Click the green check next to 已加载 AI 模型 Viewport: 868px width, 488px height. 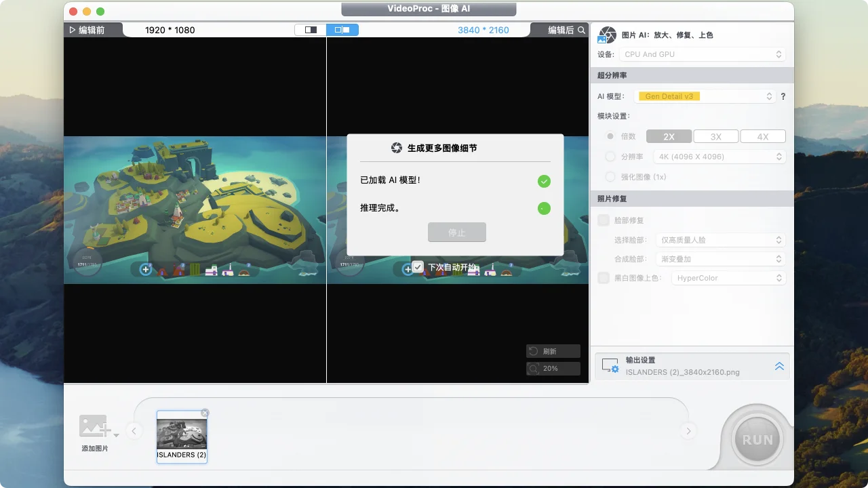(544, 181)
